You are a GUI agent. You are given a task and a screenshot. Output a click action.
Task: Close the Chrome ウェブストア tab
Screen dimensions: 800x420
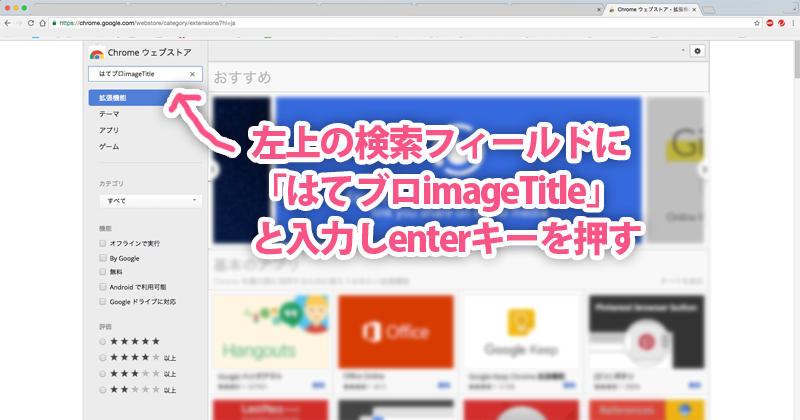(694, 10)
